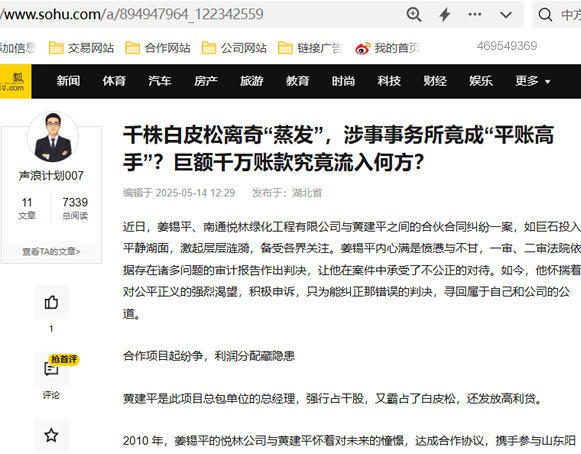Open the 评论 comment icon
581x454 pixels.
click(x=52, y=369)
